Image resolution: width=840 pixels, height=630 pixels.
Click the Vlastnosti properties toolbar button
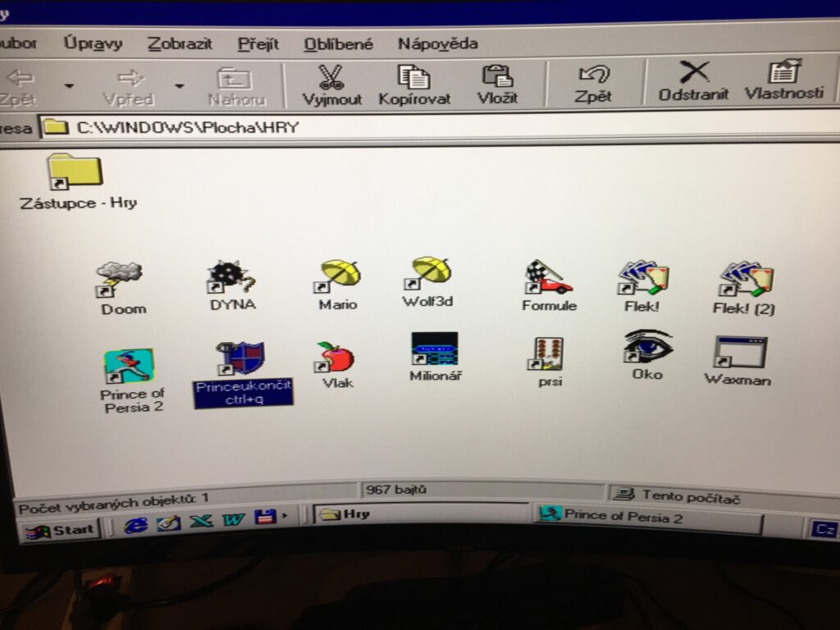point(783,80)
